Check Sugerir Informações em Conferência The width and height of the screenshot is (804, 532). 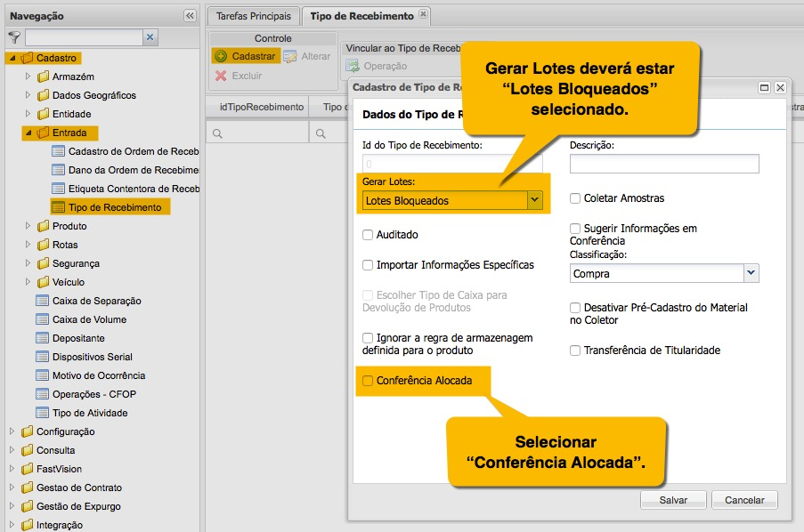[575, 229]
